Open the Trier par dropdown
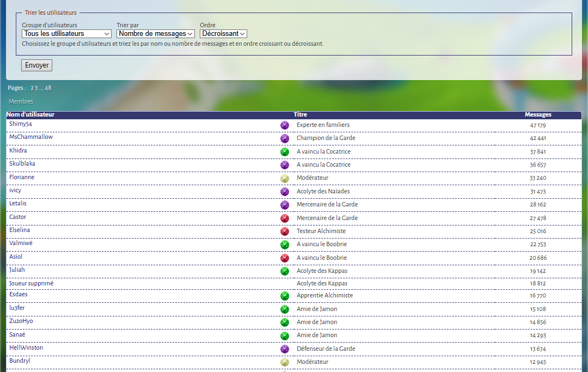 pyautogui.click(x=156, y=34)
